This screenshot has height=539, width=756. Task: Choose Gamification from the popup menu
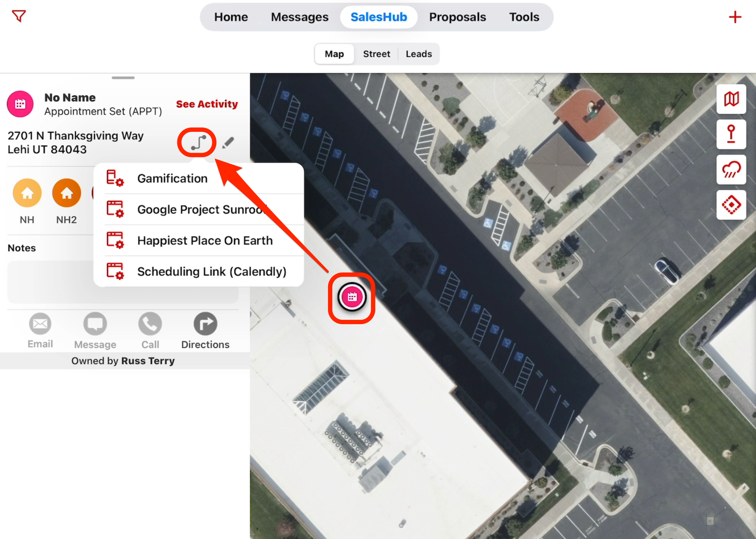(x=173, y=179)
